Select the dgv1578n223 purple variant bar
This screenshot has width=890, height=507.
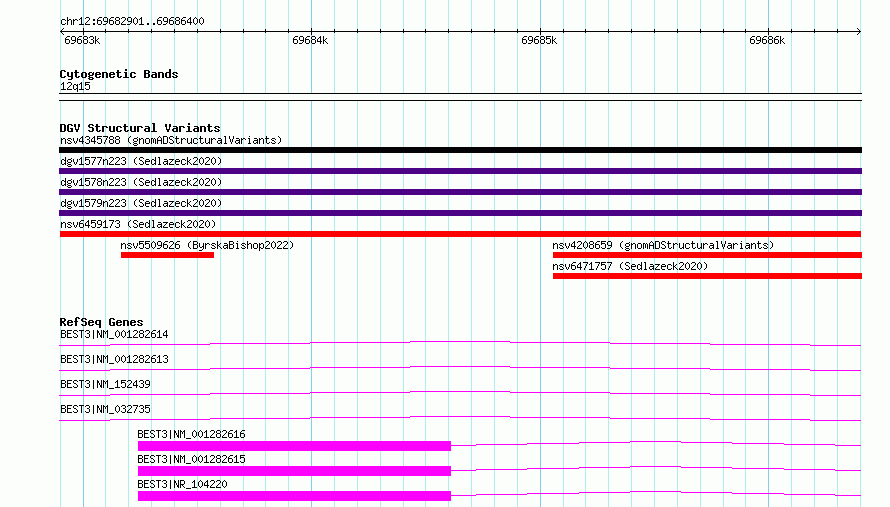460,192
